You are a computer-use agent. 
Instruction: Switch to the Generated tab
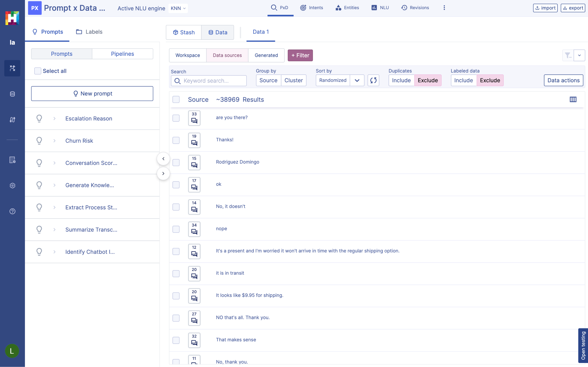266,55
